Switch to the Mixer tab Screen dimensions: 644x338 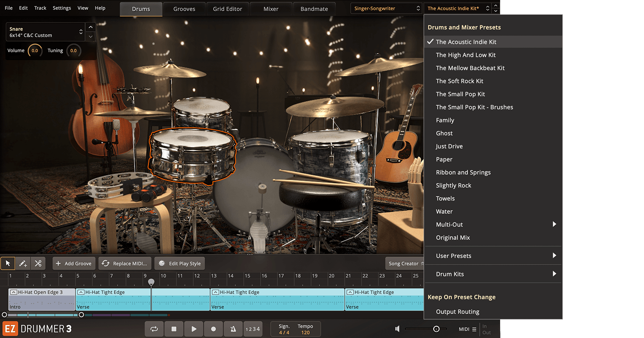point(271,9)
